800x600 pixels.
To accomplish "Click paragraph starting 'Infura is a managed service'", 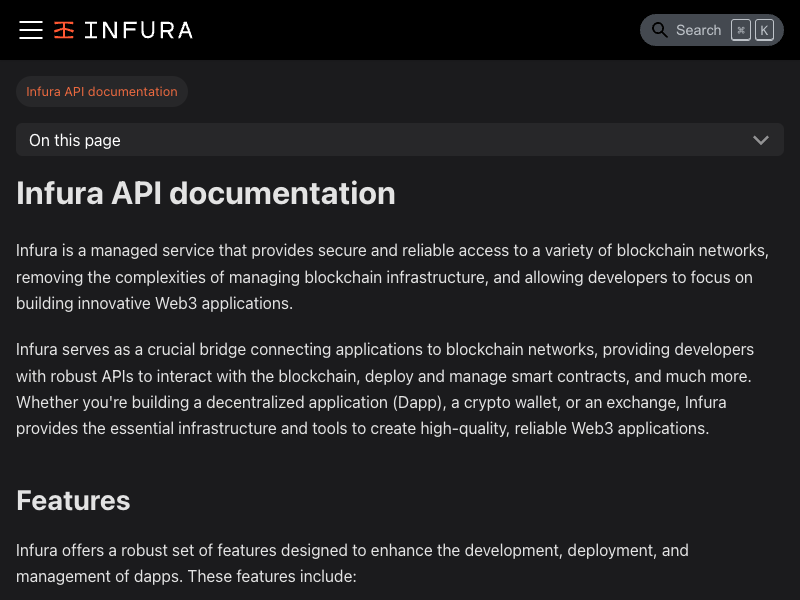I will point(393,277).
